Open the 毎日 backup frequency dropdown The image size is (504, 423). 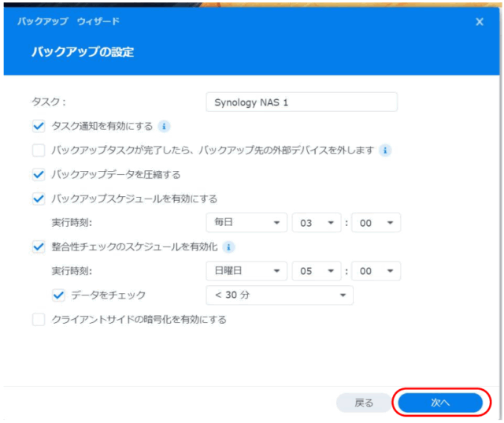click(246, 223)
